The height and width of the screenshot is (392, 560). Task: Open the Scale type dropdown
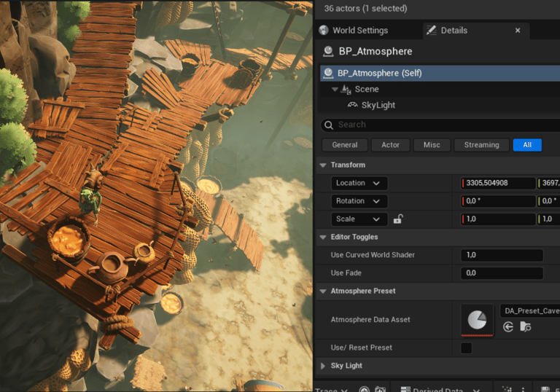(x=359, y=219)
